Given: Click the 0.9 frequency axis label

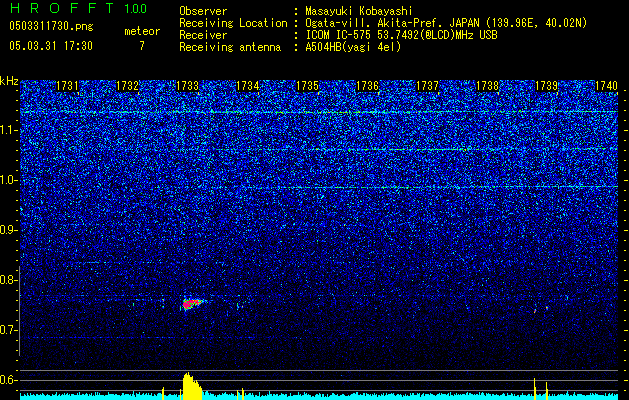Looking at the screenshot, I should (8, 230).
